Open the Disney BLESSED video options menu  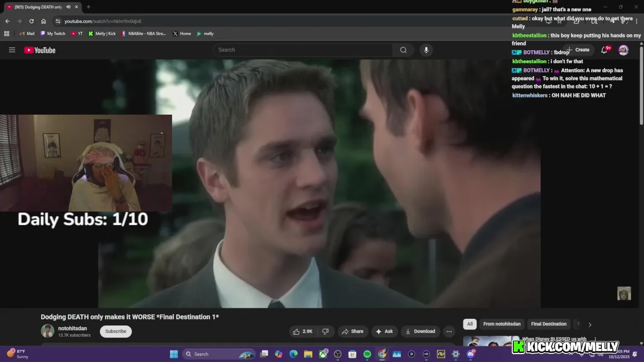(595, 339)
